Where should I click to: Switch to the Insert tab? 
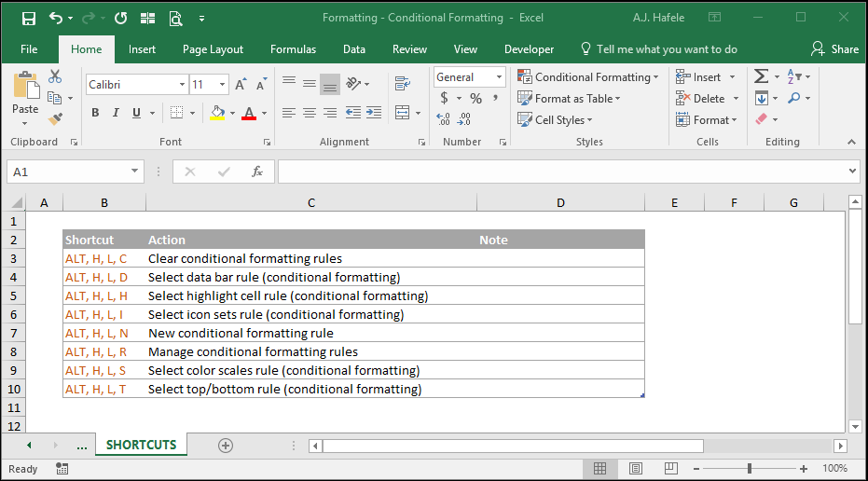(x=142, y=49)
